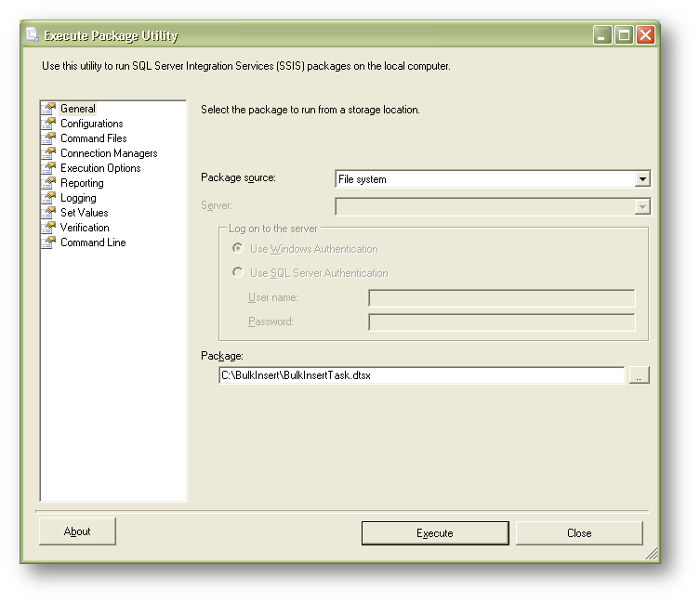The width and height of the screenshot is (700, 603).
Task: Click the Command Files page icon
Action: 49,138
